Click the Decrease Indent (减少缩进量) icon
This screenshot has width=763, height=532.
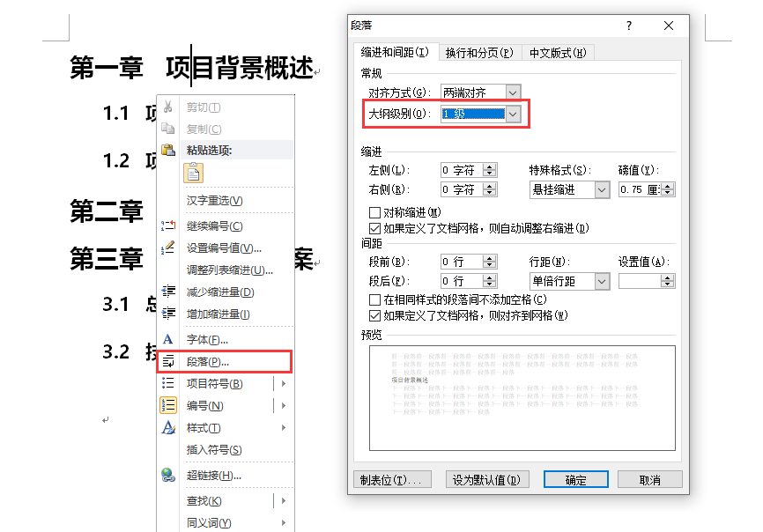pos(167,292)
